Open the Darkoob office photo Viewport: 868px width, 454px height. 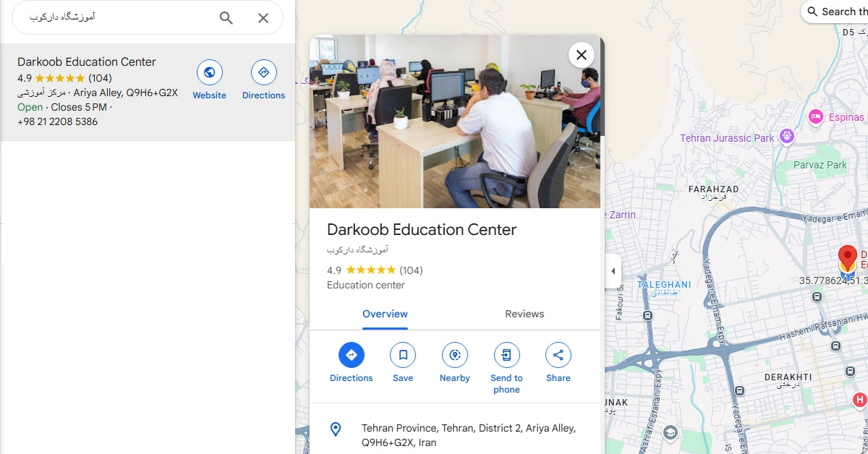coord(454,121)
